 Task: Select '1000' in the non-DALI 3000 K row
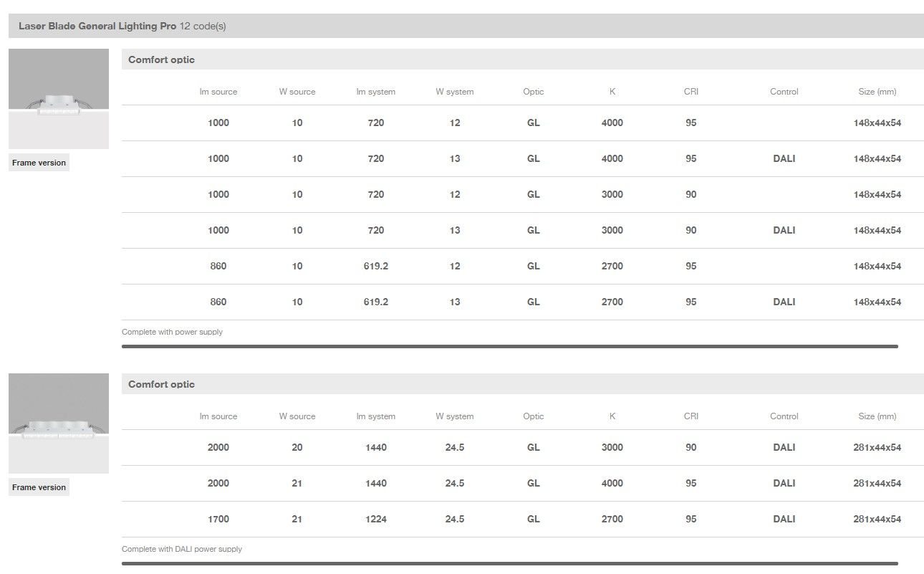click(x=218, y=194)
